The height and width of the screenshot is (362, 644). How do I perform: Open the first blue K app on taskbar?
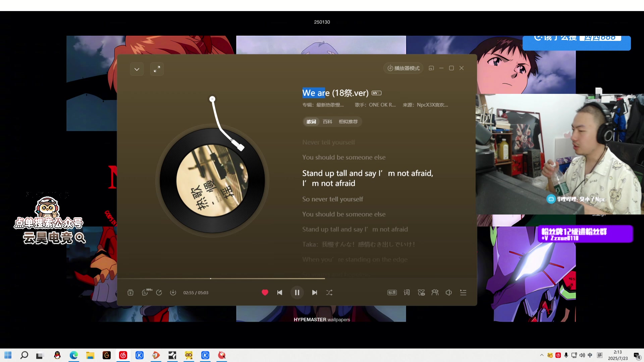click(x=140, y=355)
